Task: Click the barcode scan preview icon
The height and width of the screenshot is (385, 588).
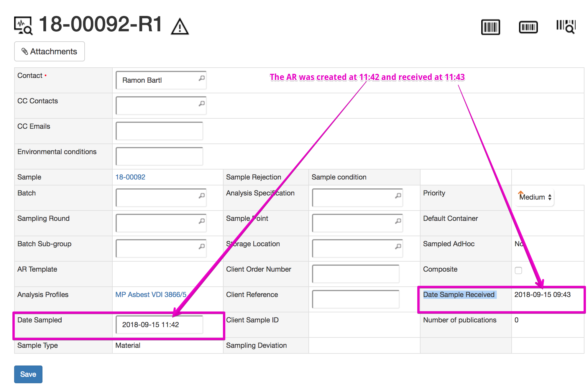Action: click(566, 27)
